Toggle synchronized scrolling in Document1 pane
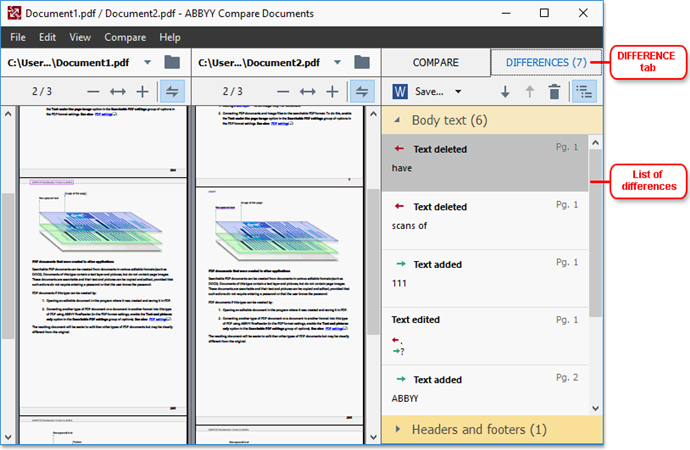 coord(172,91)
